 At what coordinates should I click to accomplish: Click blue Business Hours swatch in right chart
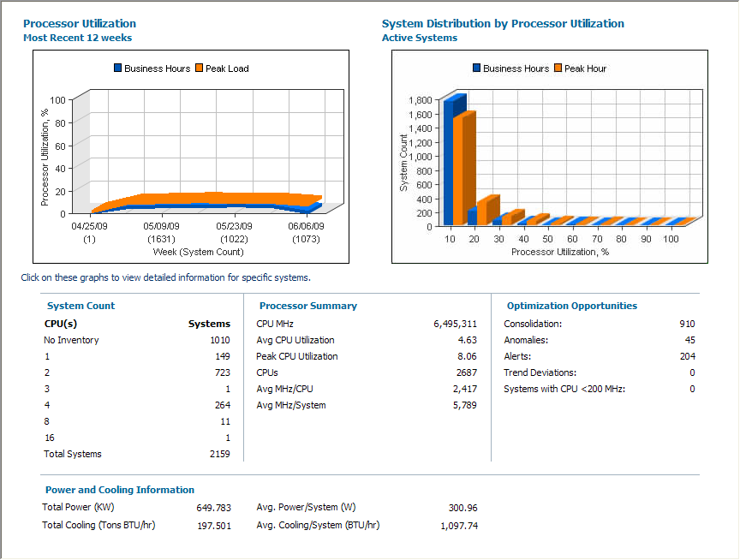coord(477,68)
